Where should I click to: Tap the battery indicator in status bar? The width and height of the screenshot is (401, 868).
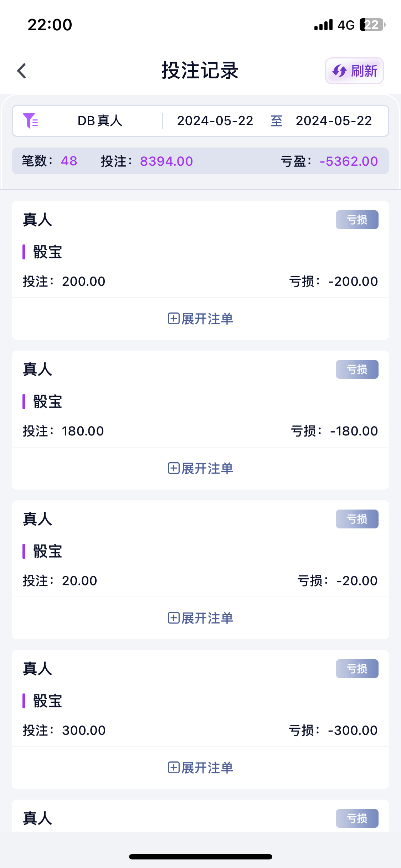coord(372,25)
